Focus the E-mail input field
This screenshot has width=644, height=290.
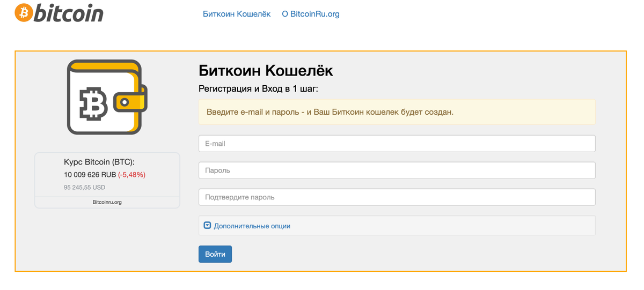pos(397,144)
